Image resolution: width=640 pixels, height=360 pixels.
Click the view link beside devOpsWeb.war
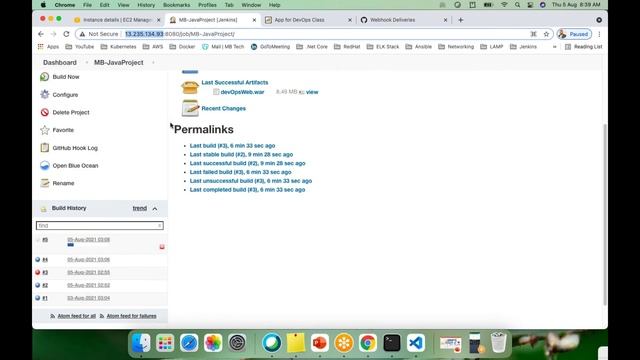click(x=312, y=92)
